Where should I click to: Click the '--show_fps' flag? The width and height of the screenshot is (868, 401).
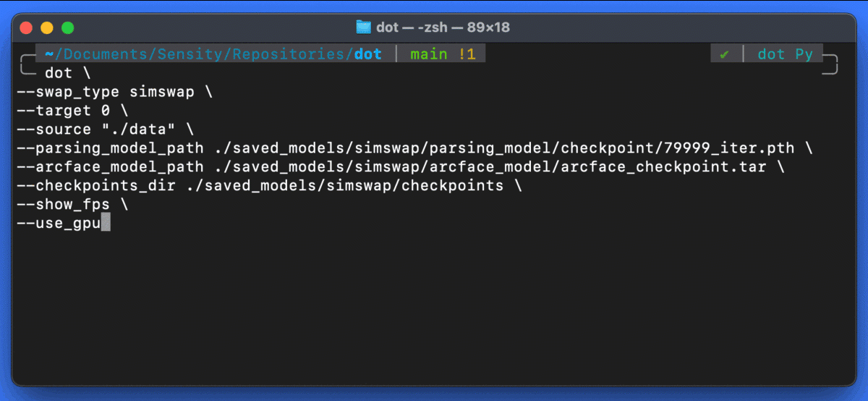point(63,205)
